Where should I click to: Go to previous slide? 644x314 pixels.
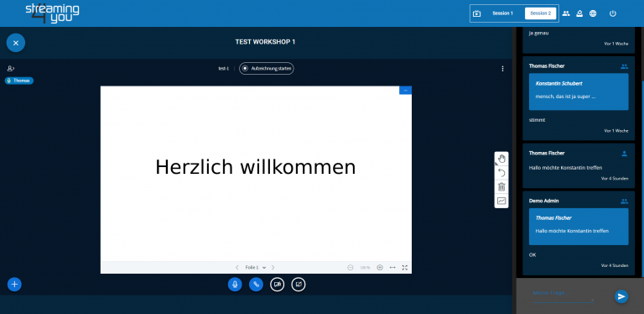point(237,268)
